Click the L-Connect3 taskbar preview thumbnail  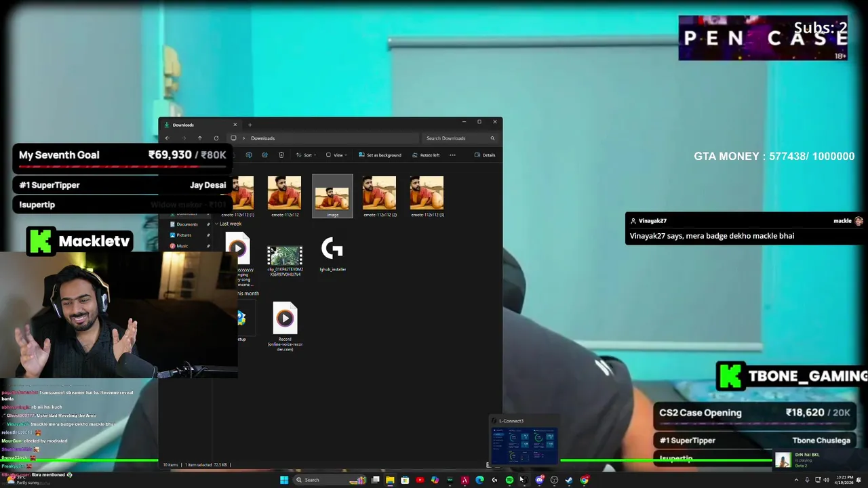coord(524,446)
